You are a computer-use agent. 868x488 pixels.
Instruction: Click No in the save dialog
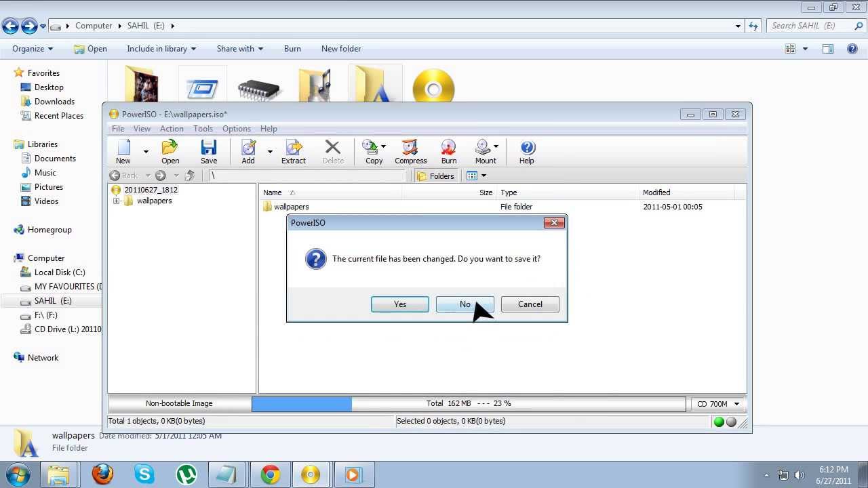465,304
